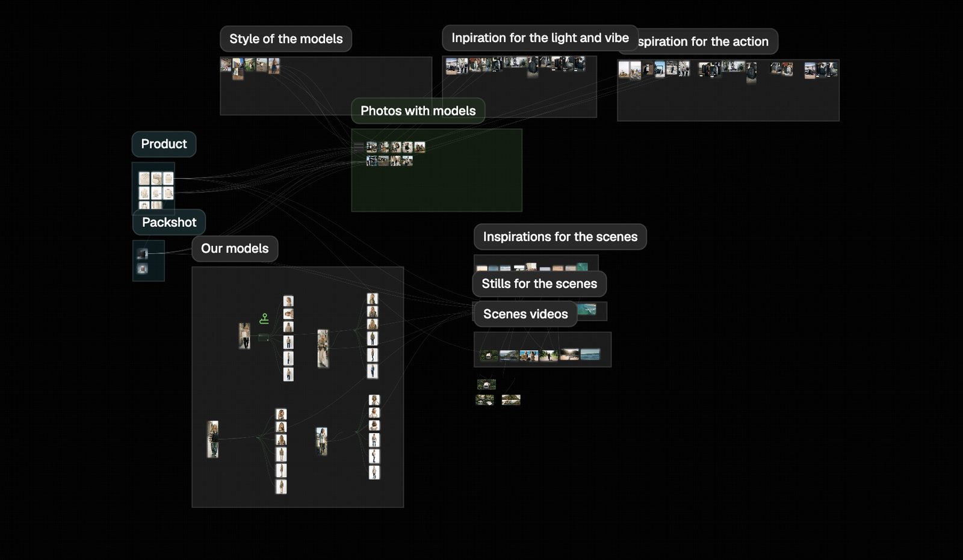963x560 pixels.
Task: Select the first thumbnail in inspiration for the action group
Action: pos(624,70)
